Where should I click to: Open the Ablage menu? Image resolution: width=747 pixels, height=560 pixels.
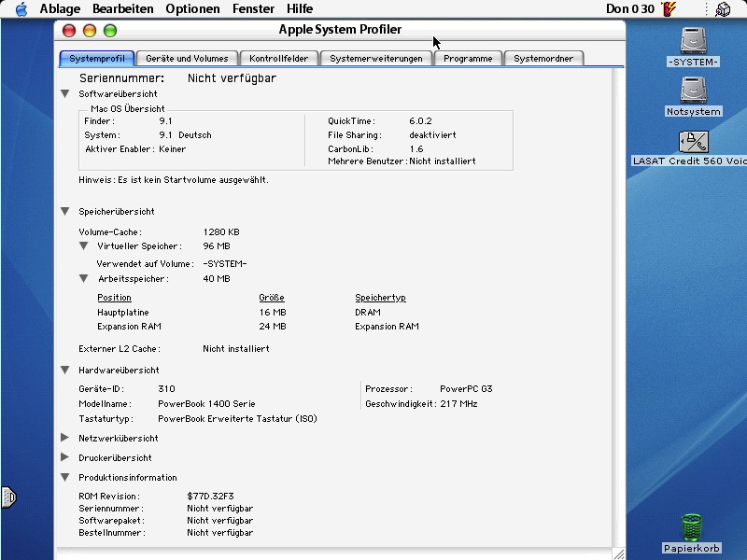tap(60, 9)
